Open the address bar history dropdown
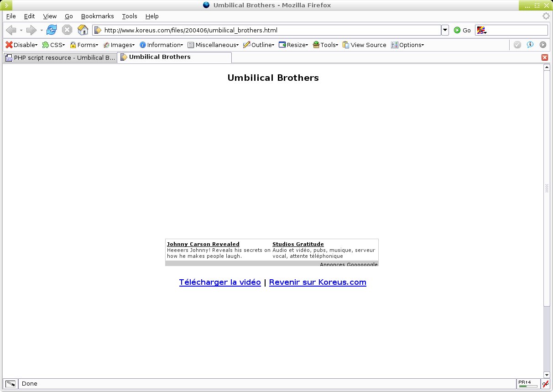 click(445, 30)
